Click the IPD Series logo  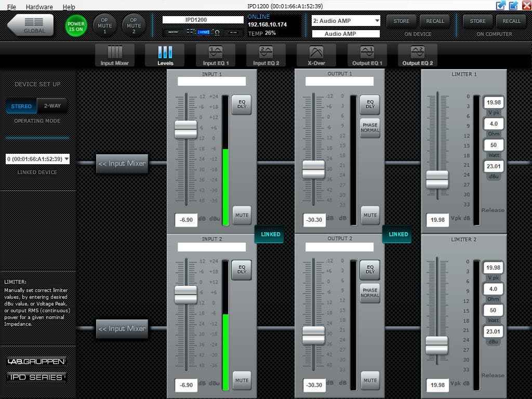click(36, 377)
